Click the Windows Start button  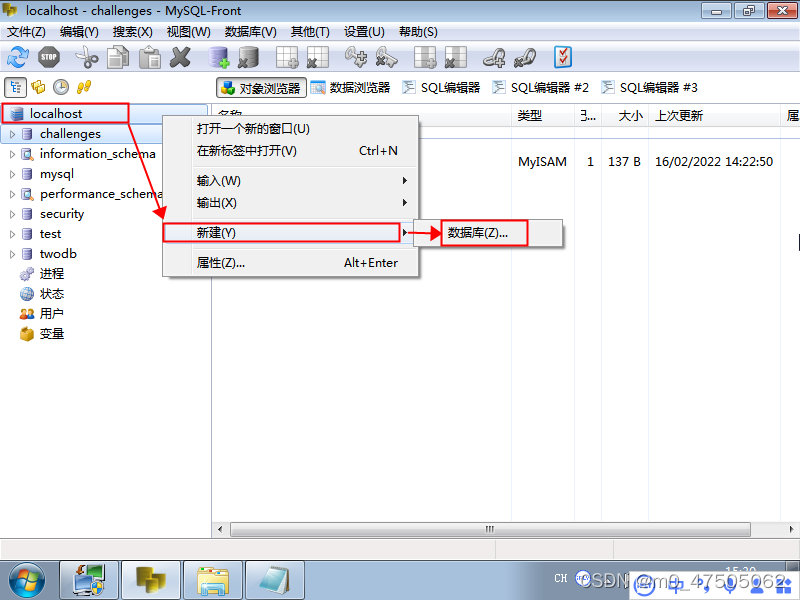[27, 581]
